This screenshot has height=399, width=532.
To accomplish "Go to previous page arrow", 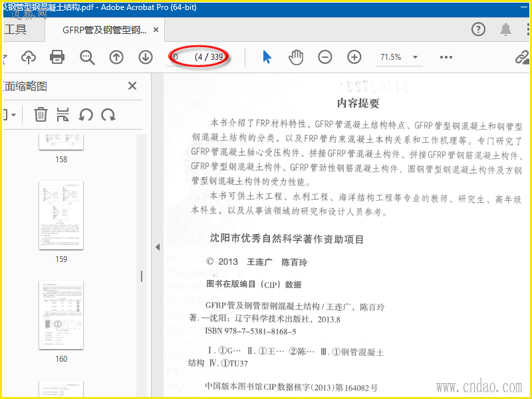I will 116,57.
